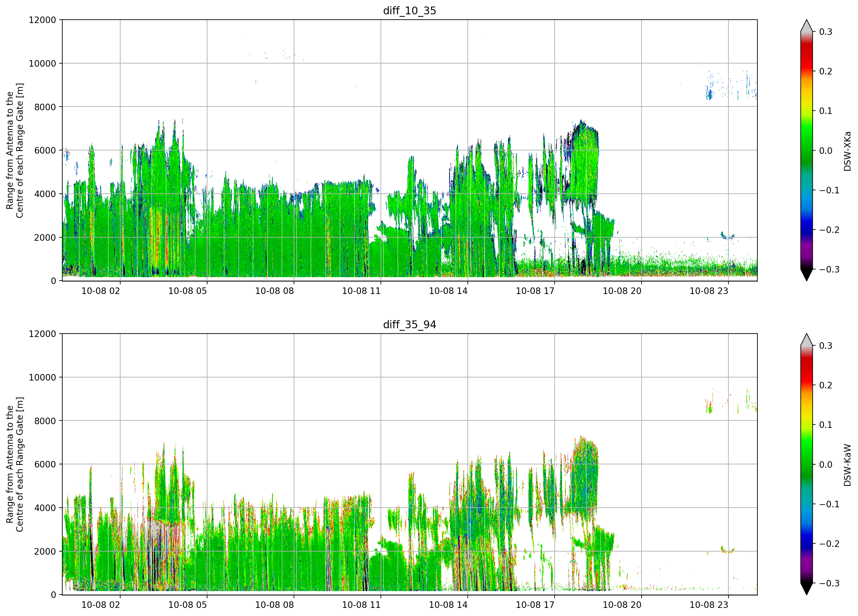Click the DSW-XKa colorbar label
This screenshot has height=616, width=858.
click(x=847, y=151)
